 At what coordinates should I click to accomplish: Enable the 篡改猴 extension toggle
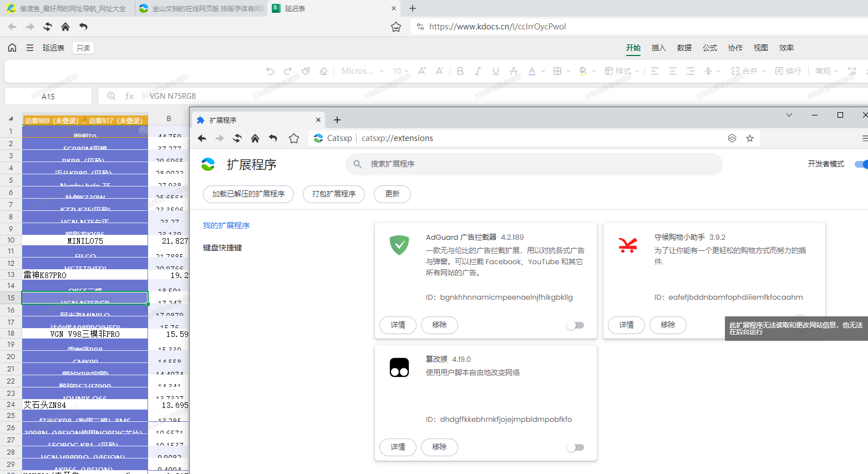(575, 447)
